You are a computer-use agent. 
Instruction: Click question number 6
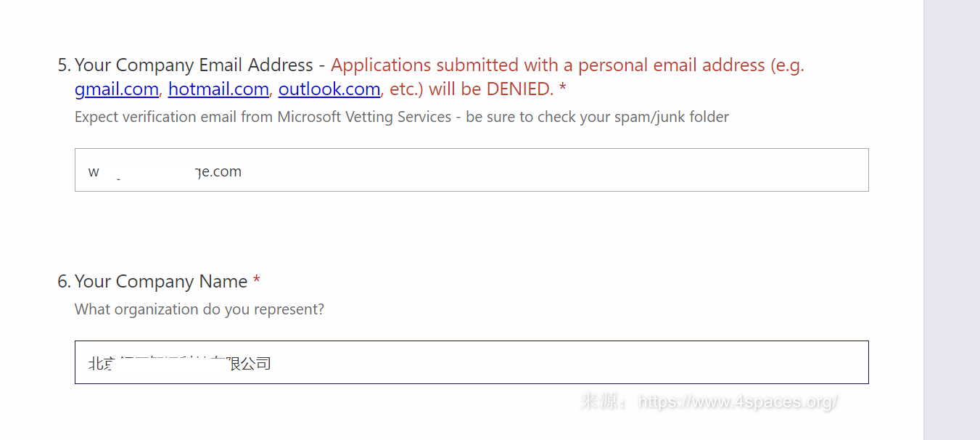point(64,282)
